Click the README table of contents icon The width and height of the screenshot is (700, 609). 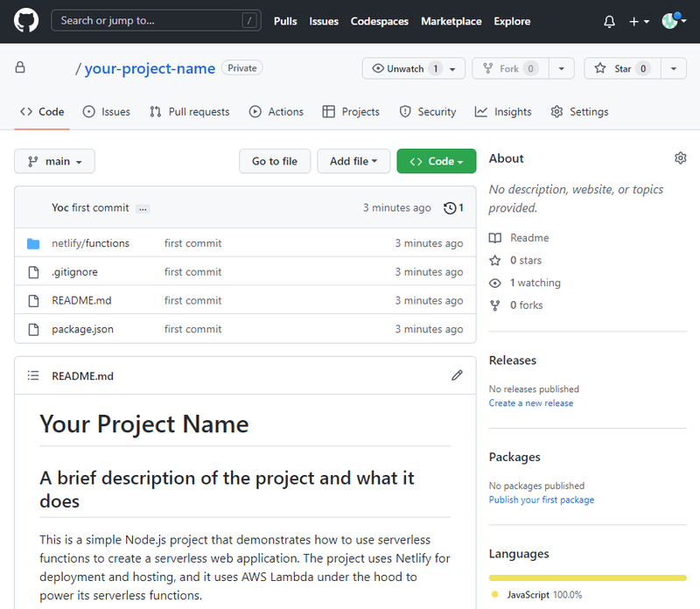[32, 375]
